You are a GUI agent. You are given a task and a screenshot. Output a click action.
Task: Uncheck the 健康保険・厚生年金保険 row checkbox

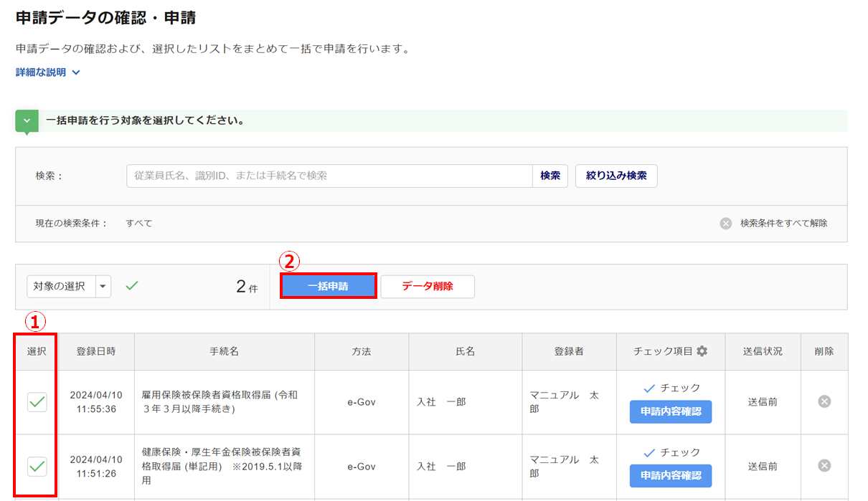tap(37, 467)
